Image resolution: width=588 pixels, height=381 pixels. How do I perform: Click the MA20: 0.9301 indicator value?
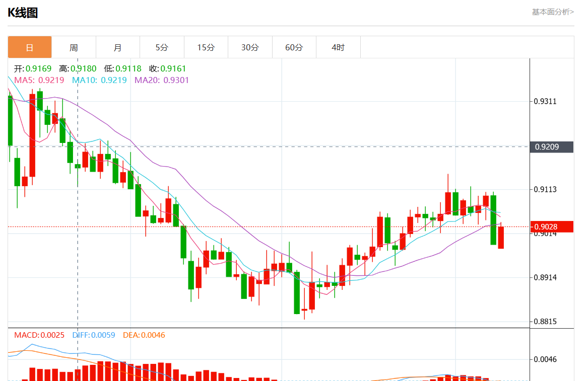click(162, 80)
